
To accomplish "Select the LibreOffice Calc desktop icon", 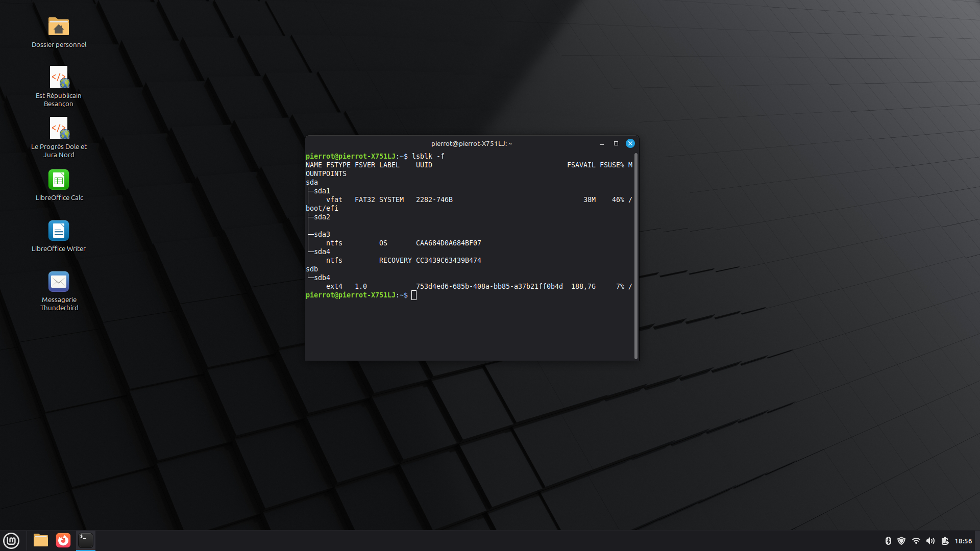I will click(x=59, y=180).
